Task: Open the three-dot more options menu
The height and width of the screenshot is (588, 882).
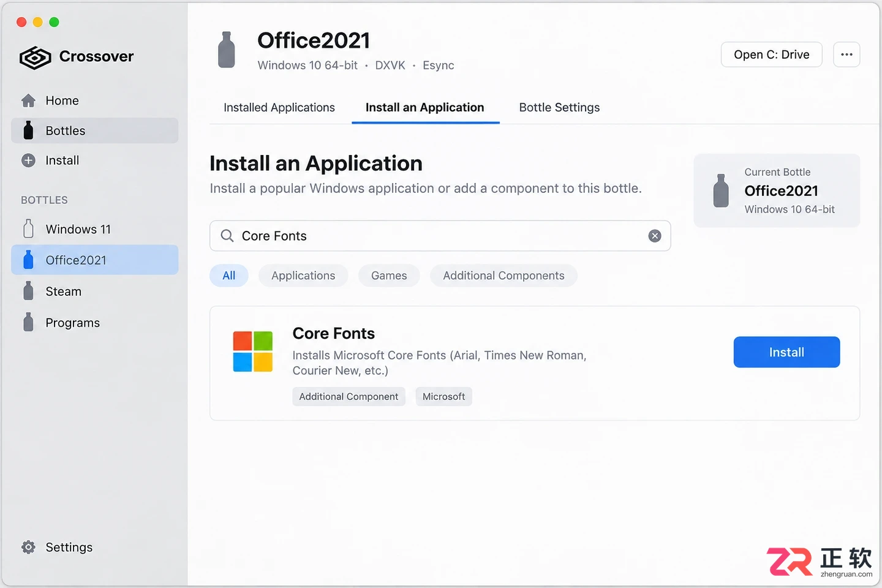Action: point(846,55)
